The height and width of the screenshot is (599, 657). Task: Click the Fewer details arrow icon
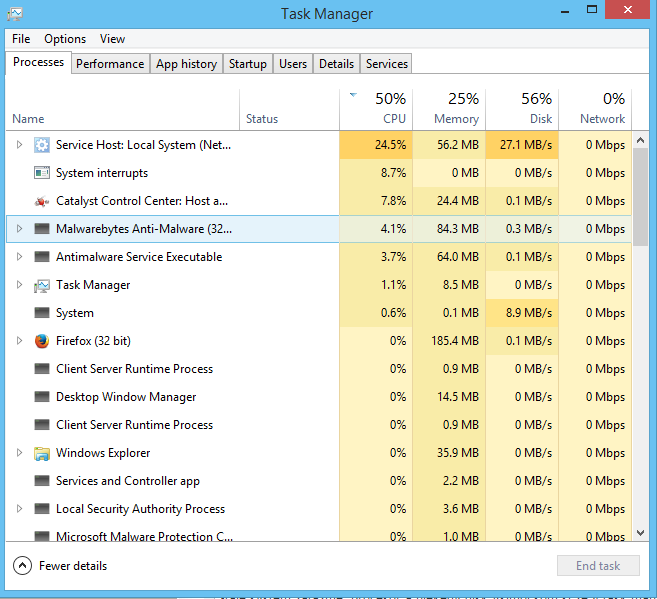point(22,566)
